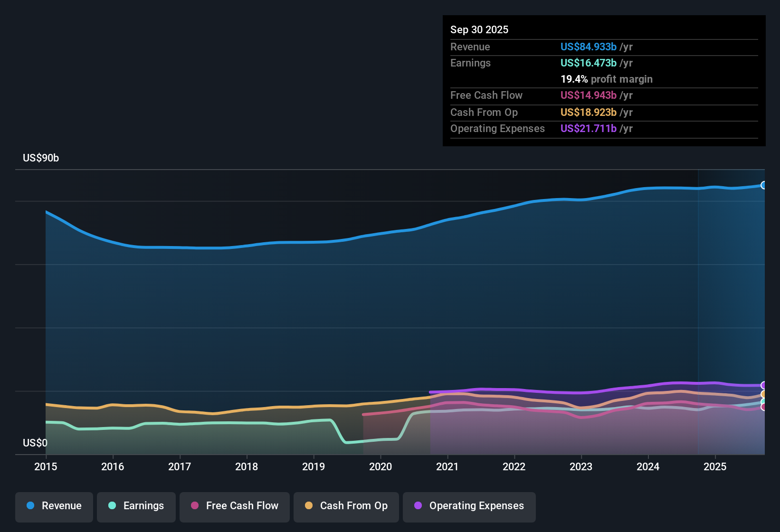Image resolution: width=780 pixels, height=532 pixels.
Task: Select the Revenue endpoint marker on the chart
Action: [763, 185]
